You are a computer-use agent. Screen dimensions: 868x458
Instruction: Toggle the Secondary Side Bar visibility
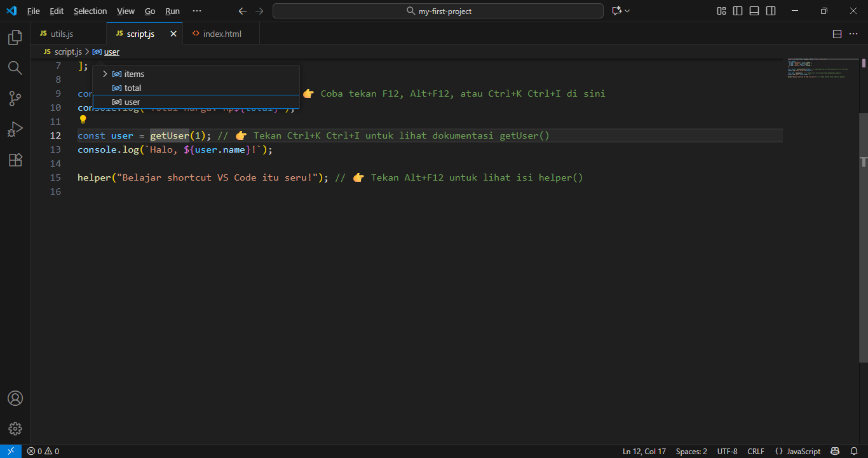click(770, 11)
